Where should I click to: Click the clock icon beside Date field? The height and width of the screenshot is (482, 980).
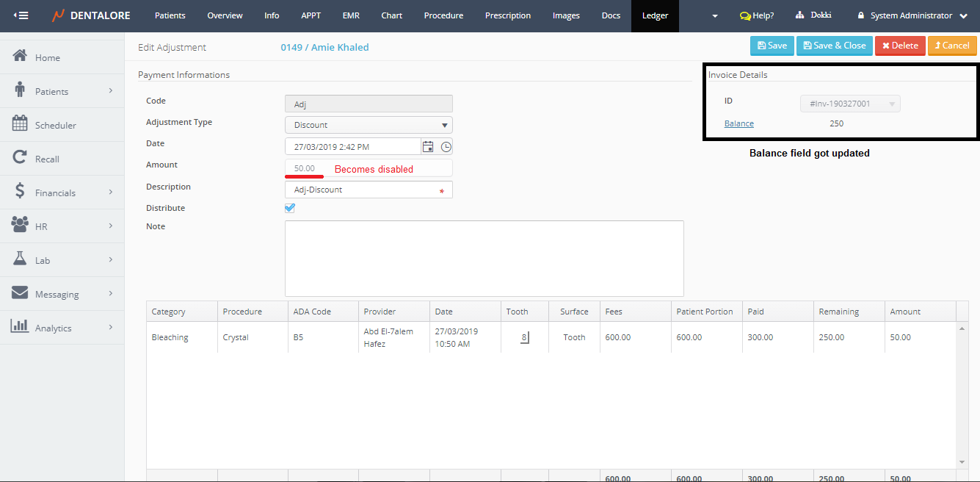tap(446, 147)
